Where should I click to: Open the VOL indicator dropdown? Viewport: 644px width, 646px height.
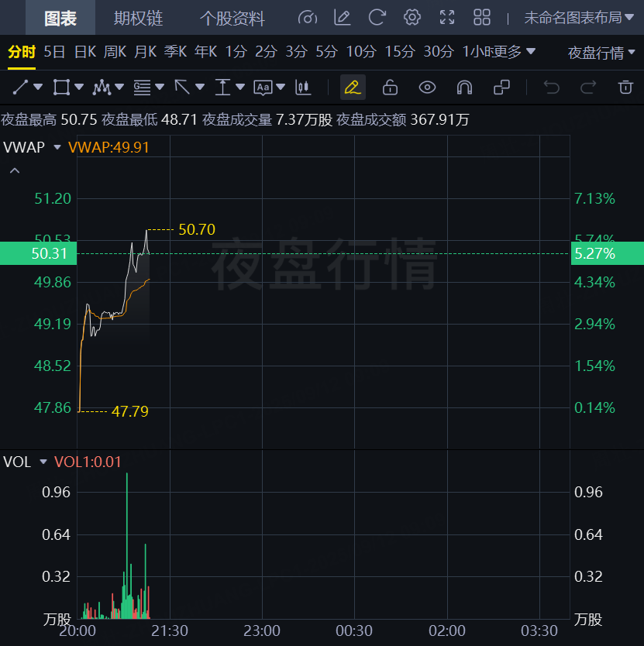(43, 462)
